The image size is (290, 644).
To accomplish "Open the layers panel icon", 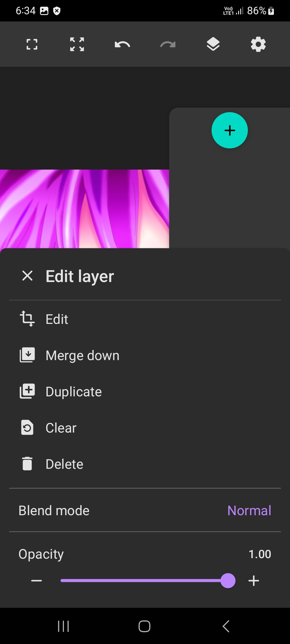I will pos(213,44).
